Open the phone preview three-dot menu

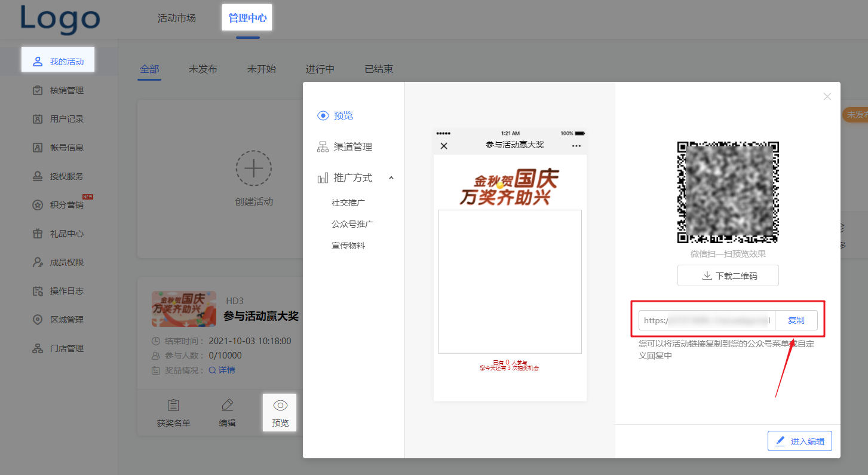pos(576,146)
